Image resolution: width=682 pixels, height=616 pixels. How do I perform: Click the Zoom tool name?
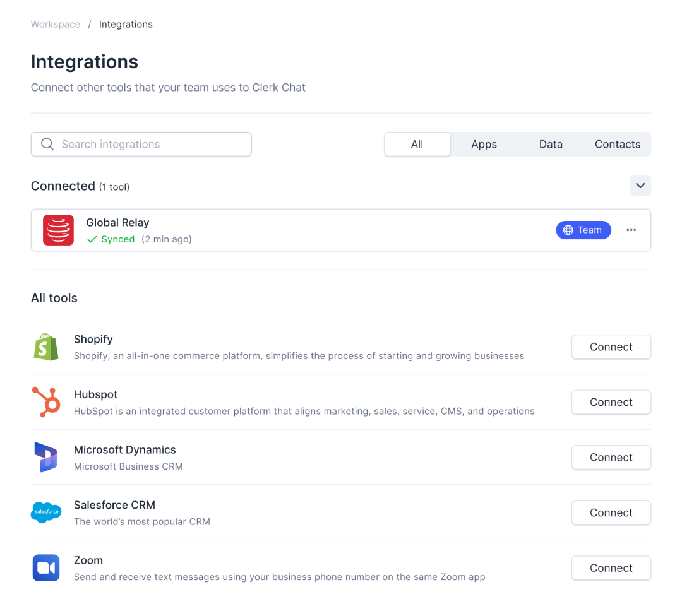coord(88,560)
